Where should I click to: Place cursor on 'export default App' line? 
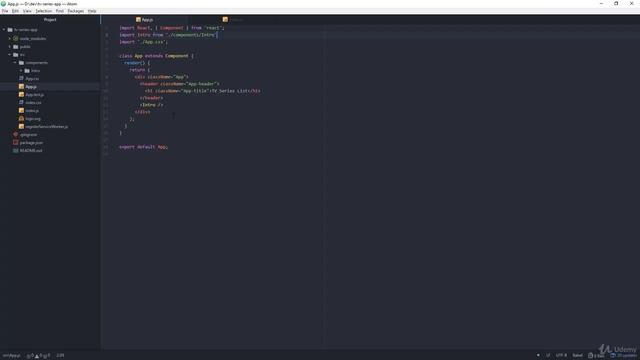(x=144, y=147)
